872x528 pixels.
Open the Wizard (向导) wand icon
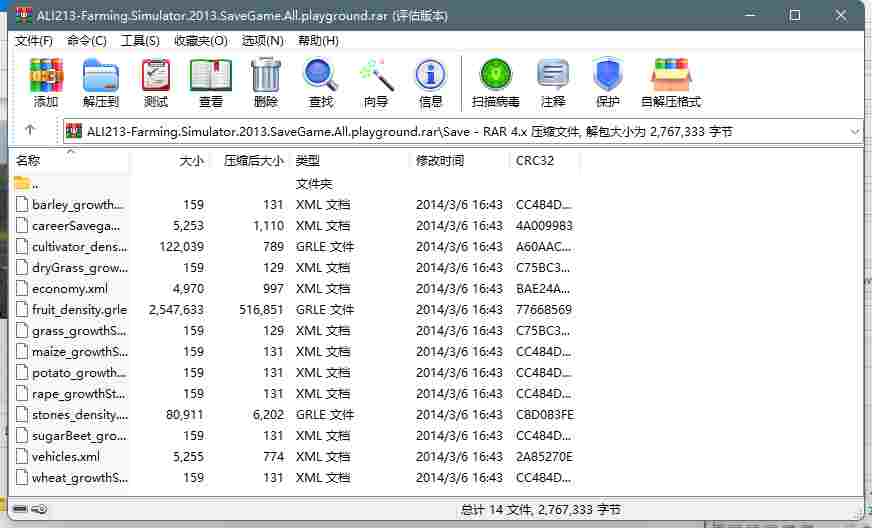tap(376, 76)
